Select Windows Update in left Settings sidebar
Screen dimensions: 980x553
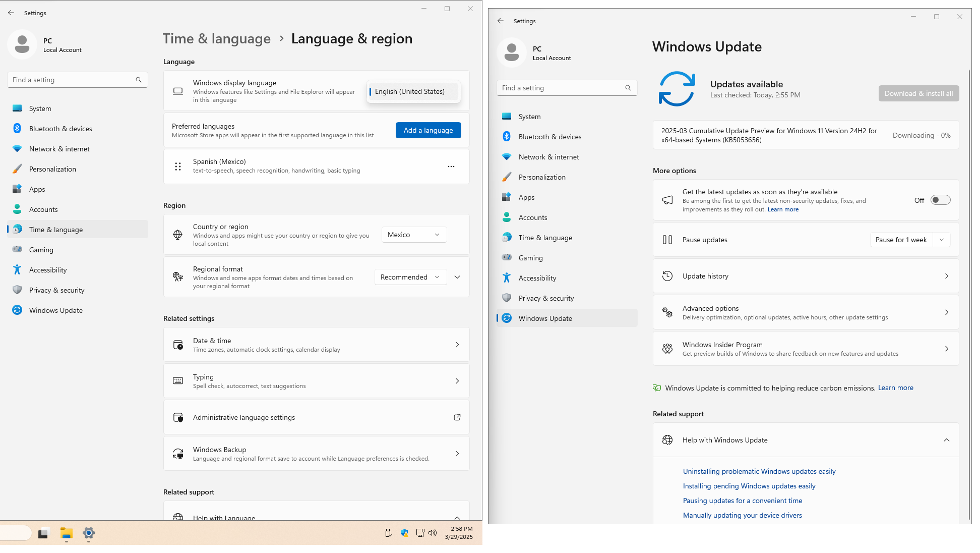click(78, 310)
